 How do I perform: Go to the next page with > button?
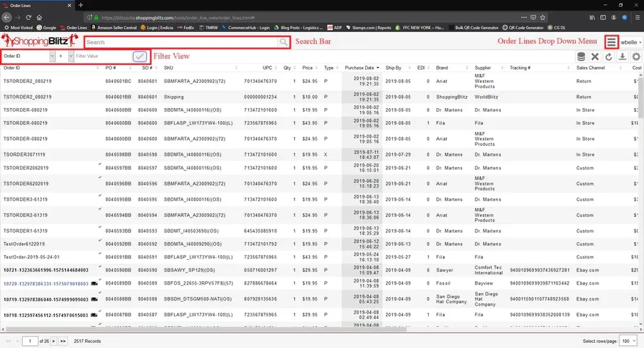click(53, 341)
